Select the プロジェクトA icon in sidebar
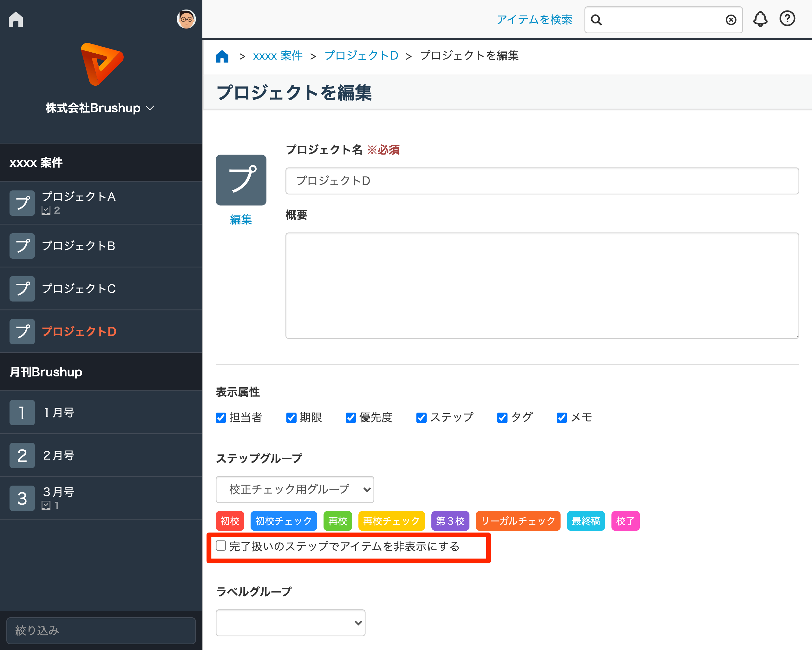812x650 pixels. pyautogui.click(x=22, y=203)
